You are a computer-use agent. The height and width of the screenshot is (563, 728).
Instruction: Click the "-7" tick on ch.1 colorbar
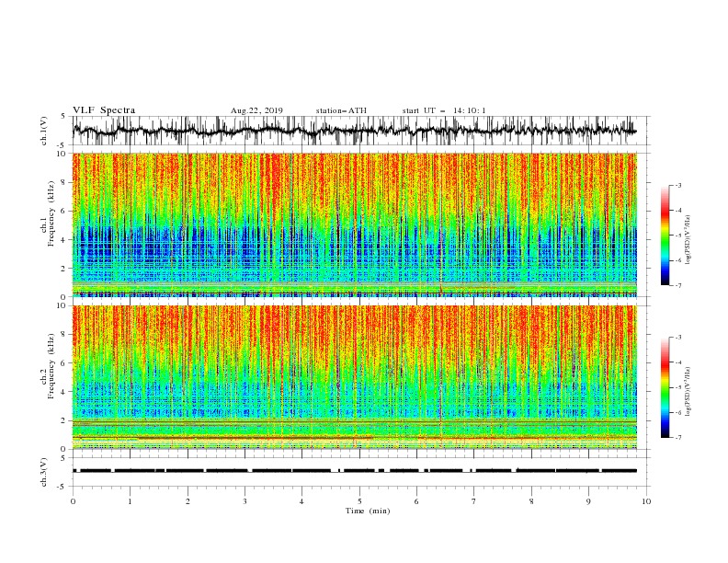click(x=678, y=285)
